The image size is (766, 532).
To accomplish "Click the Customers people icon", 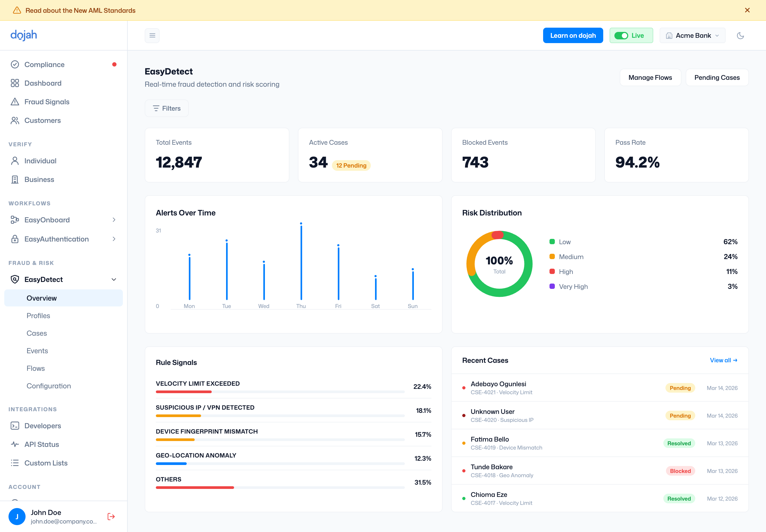I will [15, 120].
